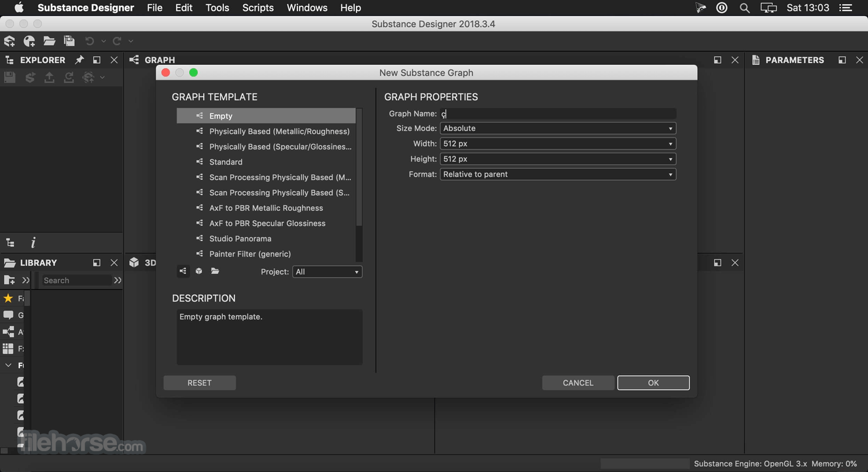Image resolution: width=868 pixels, height=472 pixels.
Task: Open the undo history dropdown arrow
Action: [x=104, y=42]
